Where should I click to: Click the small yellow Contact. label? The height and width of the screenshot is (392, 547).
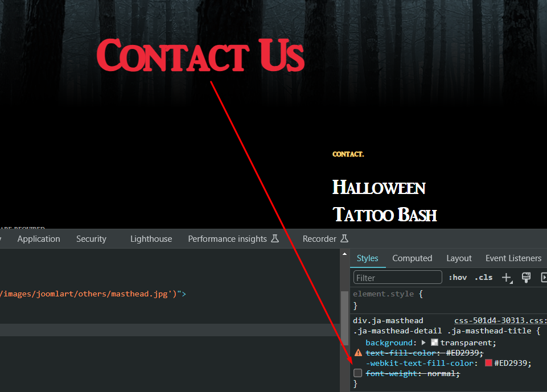tap(348, 154)
